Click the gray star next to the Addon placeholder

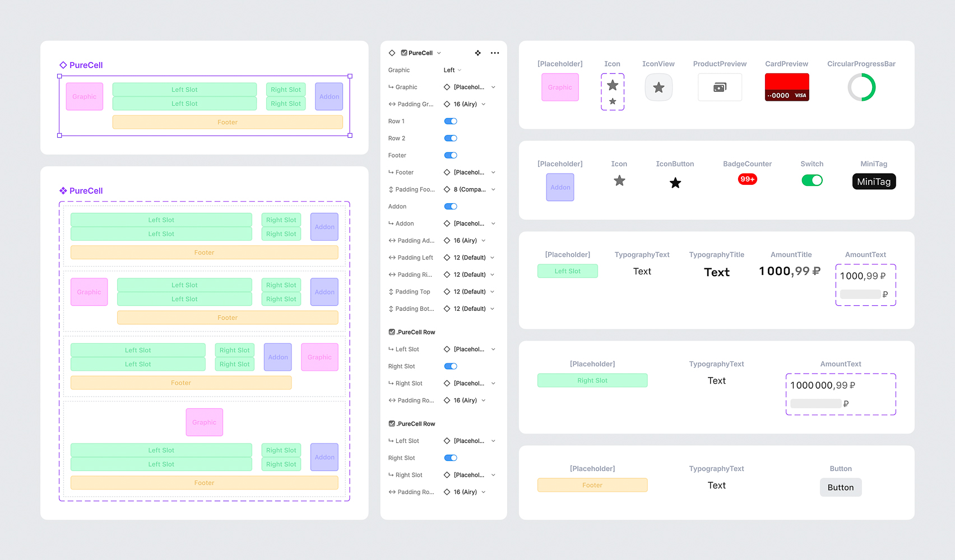click(x=619, y=180)
